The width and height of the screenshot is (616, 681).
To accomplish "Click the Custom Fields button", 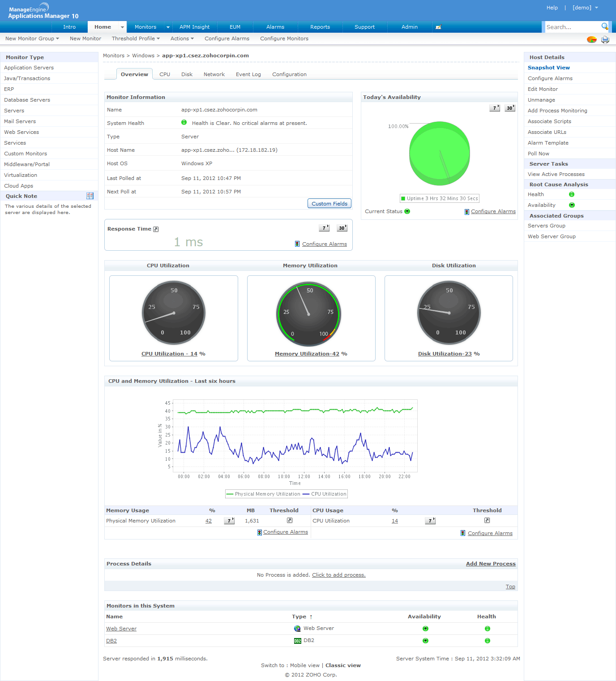I will (329, 204).
